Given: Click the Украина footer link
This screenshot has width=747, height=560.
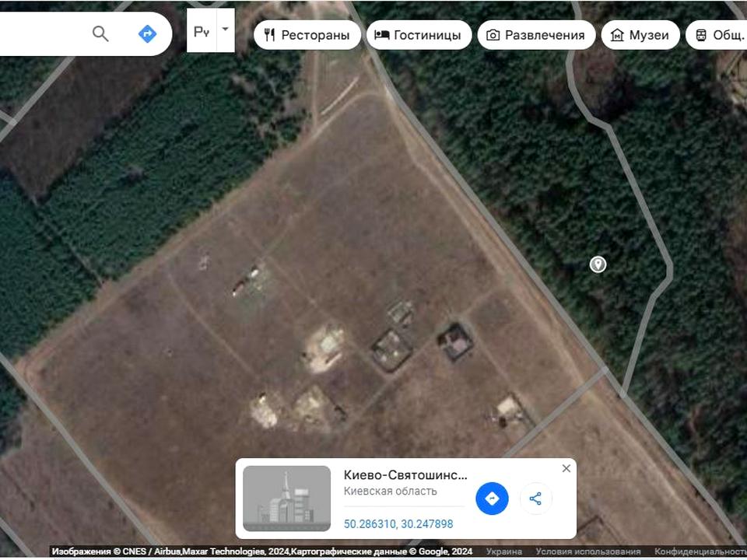Looking at the screenshot, I should pos(504,551).
